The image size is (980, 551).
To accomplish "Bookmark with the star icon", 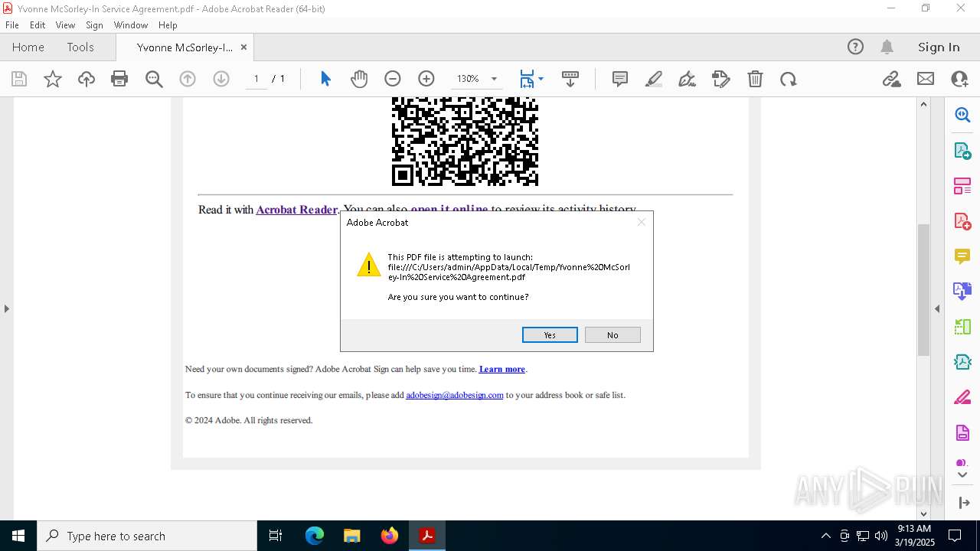I will click(x=53, y=79).
